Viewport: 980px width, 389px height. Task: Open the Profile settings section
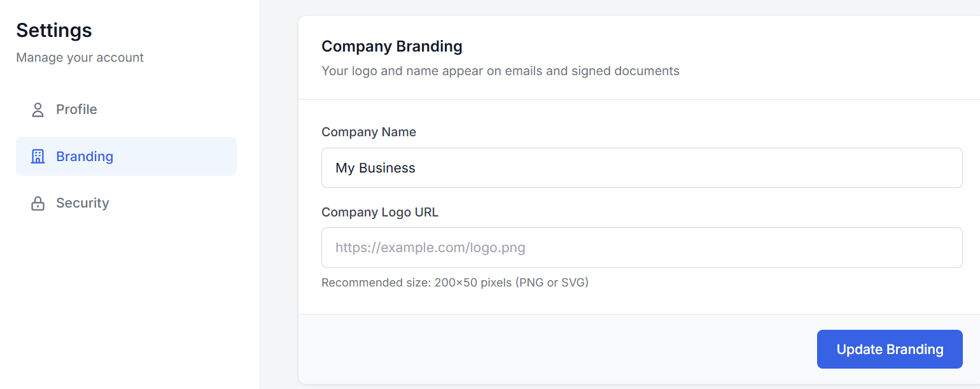(x=76, y=110)
